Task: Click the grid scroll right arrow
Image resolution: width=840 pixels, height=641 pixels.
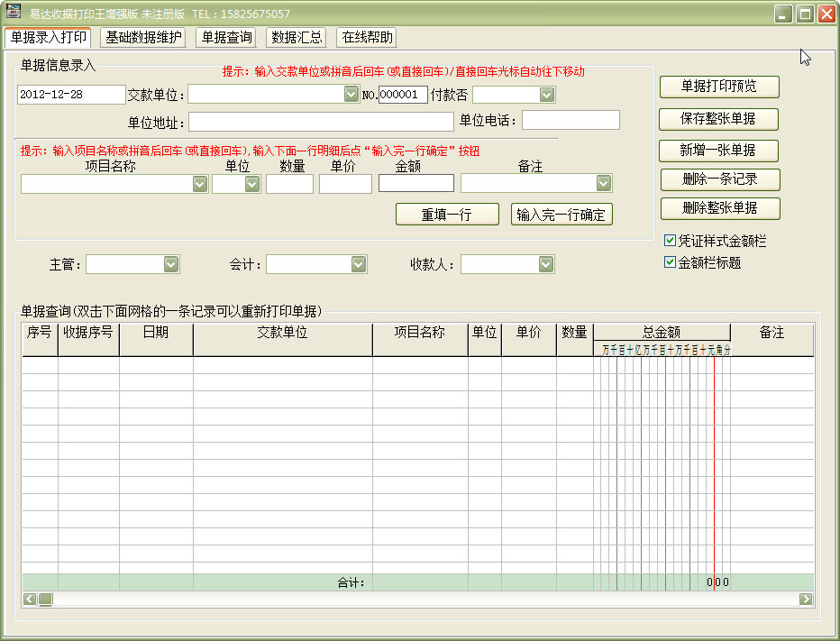Action: tap(806, 600)
